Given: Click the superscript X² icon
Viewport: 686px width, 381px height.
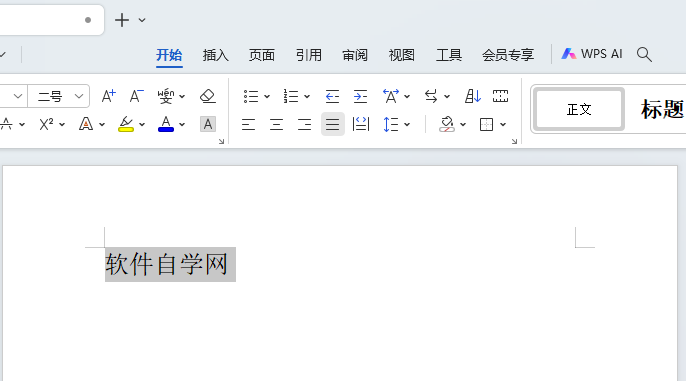Looking at the screenshot, I should point(46,124).
